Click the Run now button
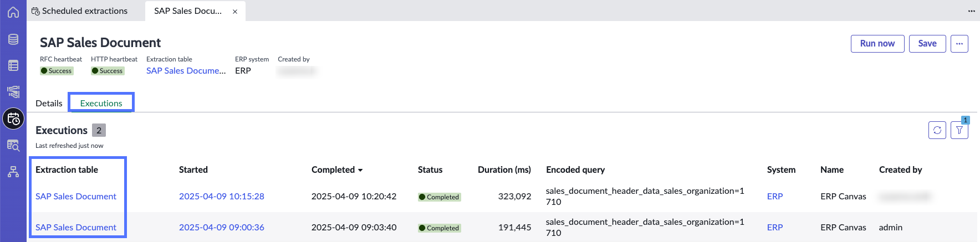The height and width of the screenshot is (242, 980). 877,43
